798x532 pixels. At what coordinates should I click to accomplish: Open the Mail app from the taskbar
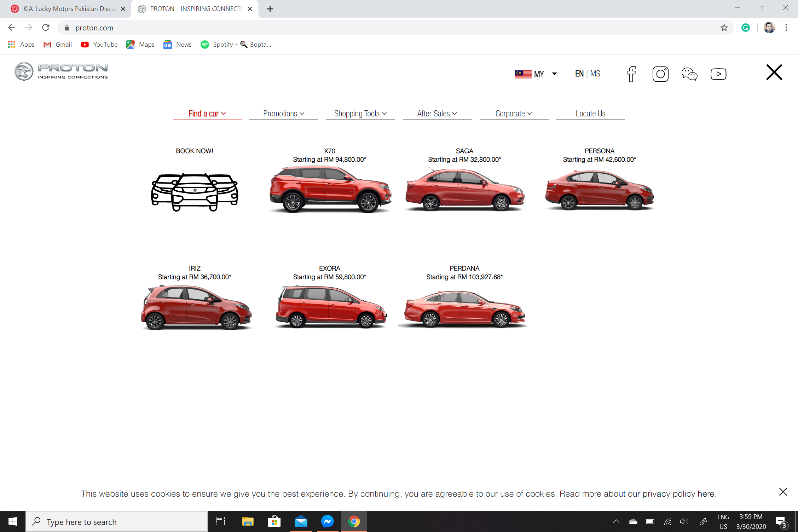point(301,521)
